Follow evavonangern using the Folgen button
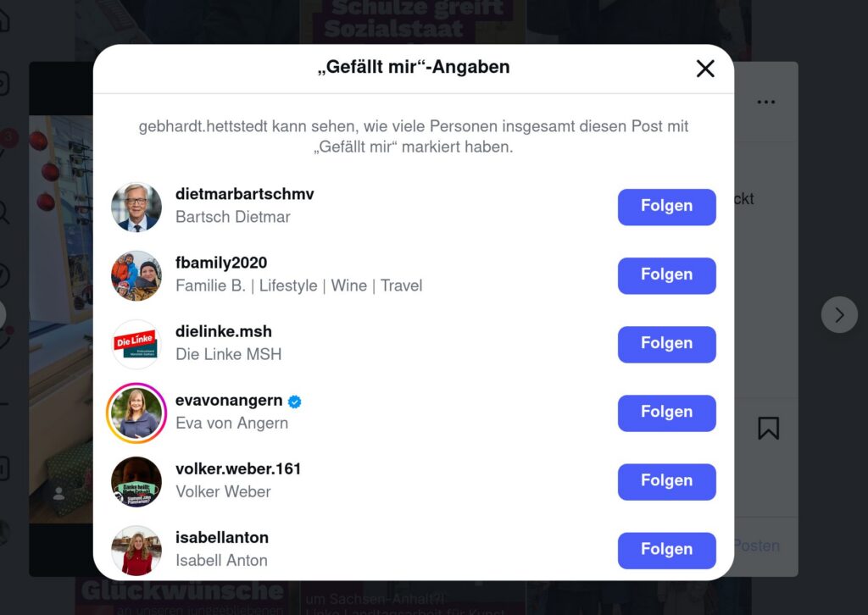 pyautogui.click(x=666, y=413)
